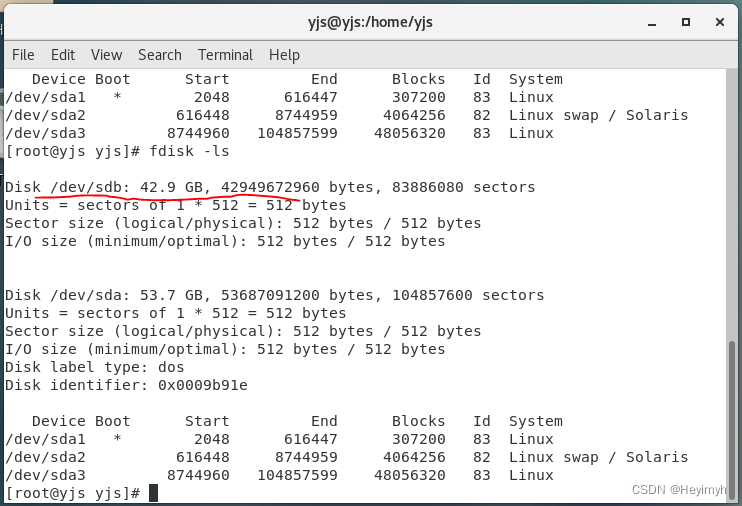
Task: Minimize the terminal window
Action: pyautogui.click(x=652, y=23)
